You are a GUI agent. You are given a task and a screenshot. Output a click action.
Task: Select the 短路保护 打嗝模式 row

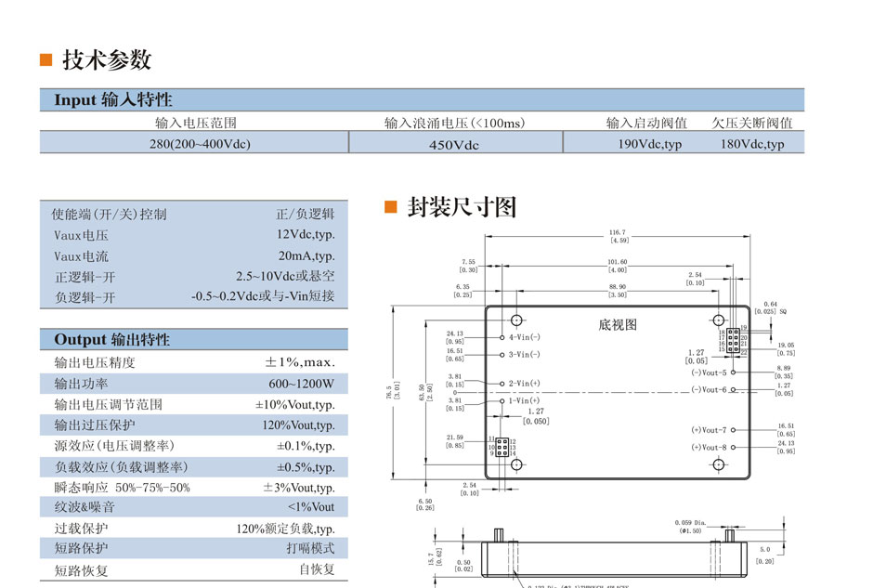(194, 549)
